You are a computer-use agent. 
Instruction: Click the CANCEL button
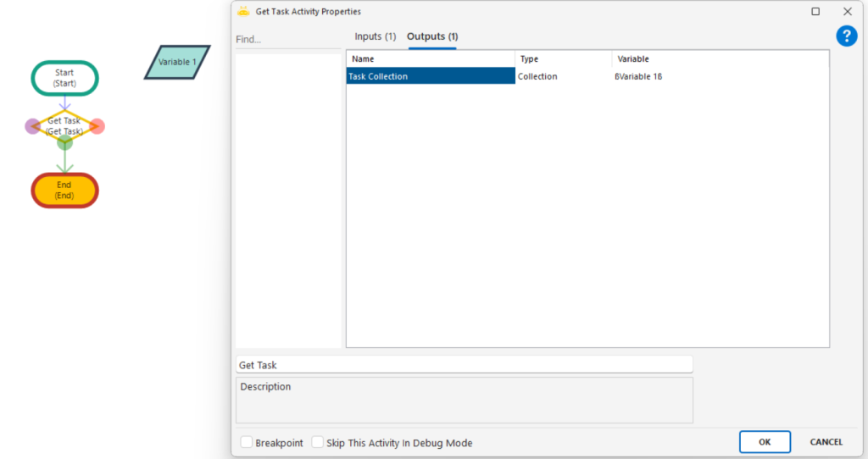826,442
